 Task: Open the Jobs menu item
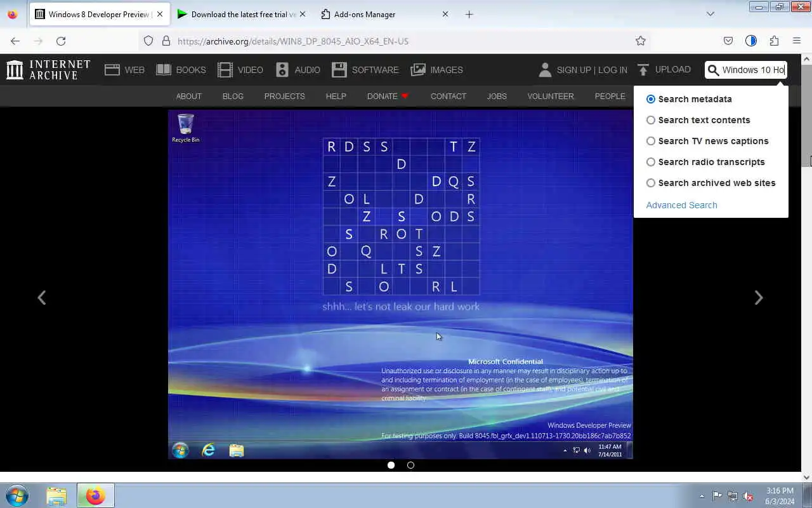coord(497,96)
